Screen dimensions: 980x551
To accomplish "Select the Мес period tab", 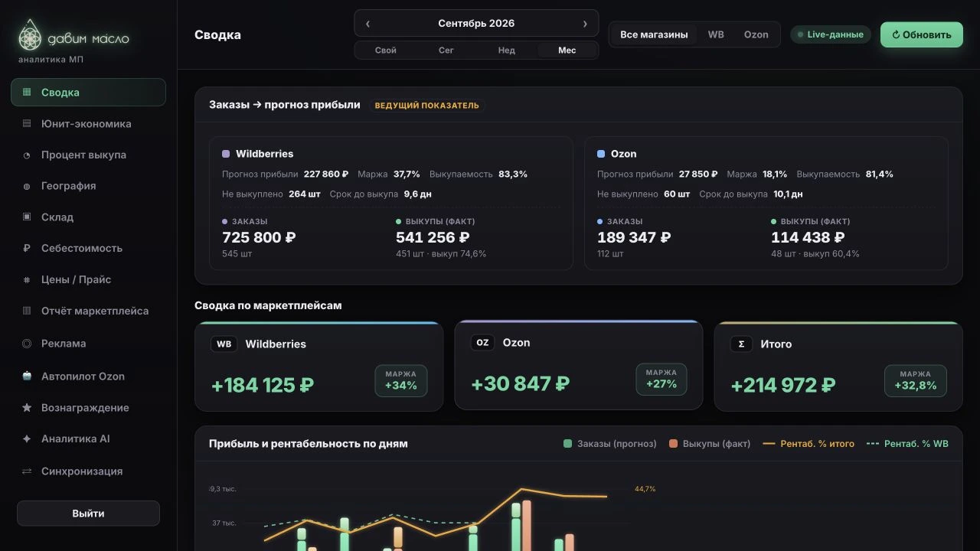I will click(567, 51).
